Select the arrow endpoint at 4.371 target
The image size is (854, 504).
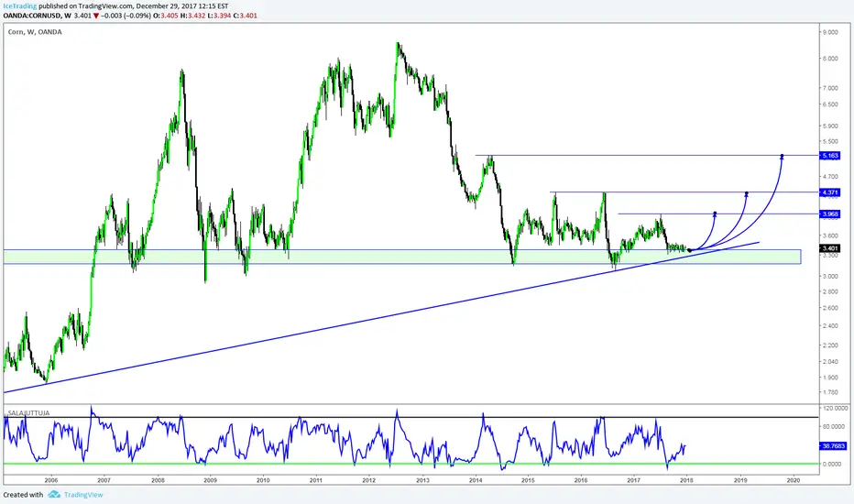pyautogui.click(x=747, y=193)
